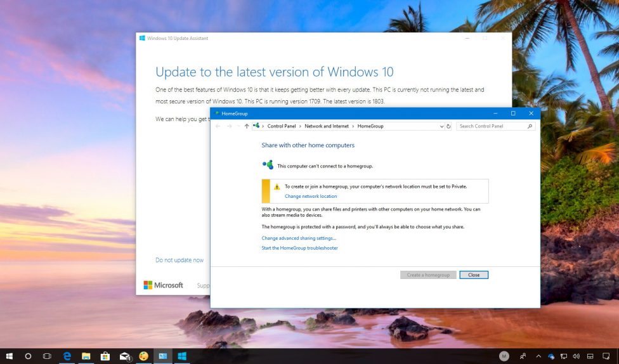Click the user avatar M in tray

[504, 356]
